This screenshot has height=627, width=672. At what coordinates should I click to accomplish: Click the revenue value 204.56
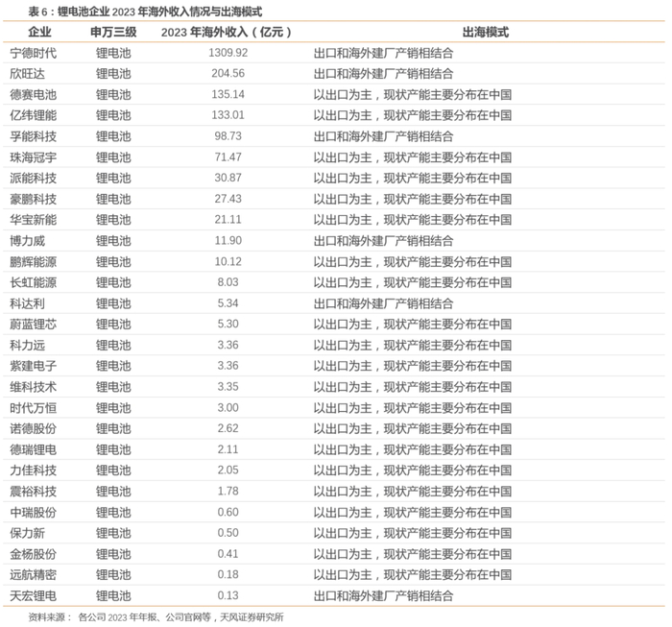(x=228, y=73)
